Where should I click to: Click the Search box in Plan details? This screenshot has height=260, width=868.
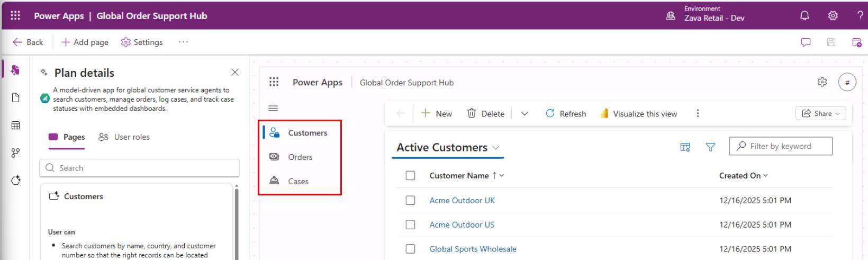[139, 168]
